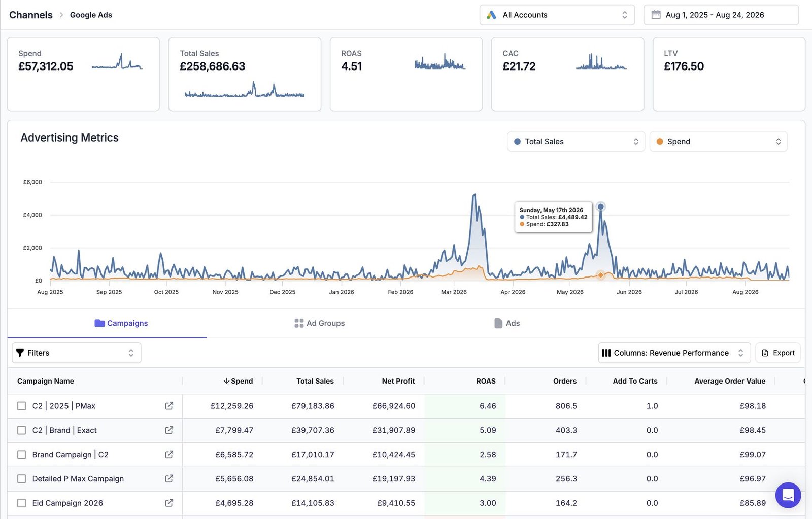The image size is (812, 519).
Task: Click the ROAS summary card
Action: pos(406,74)
